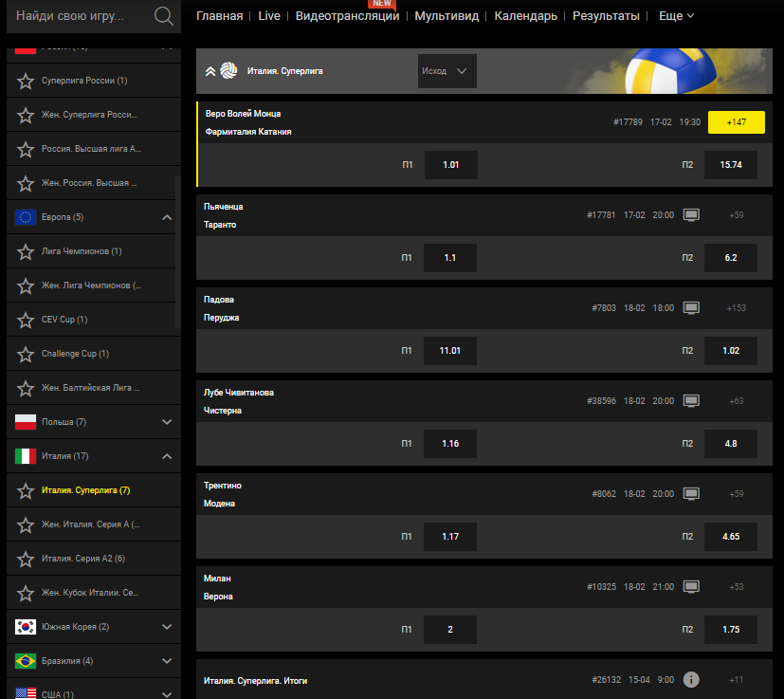This screenshot has width=784, height=699.
Task: Star Жен. Россия. Высшая league
Action: 26,183
